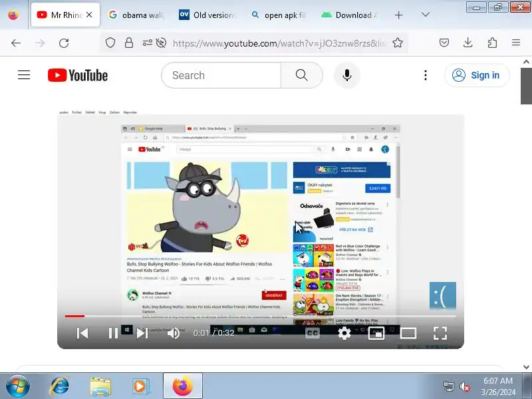This screenshot has height=399, width=532.
Task: Open tracking protection shield icon
Action: (x=110, y=43)
